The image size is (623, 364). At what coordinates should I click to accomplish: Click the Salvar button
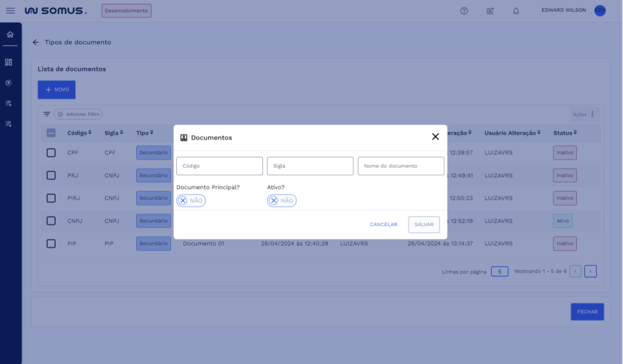[x=424, y=225]
